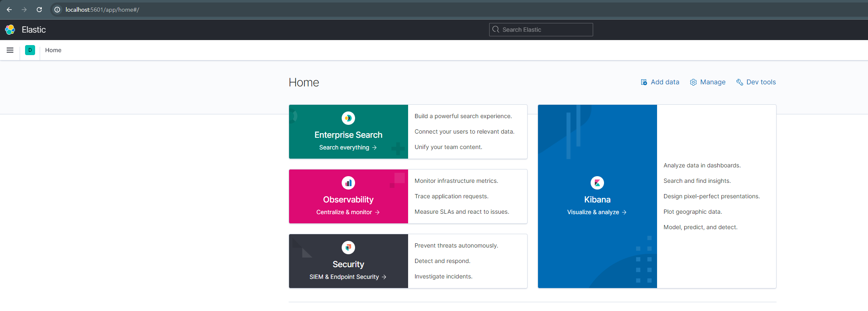Click 'Build a powerful search experience.' text
The width and height of the screenshot is (868, 311).
click(x=463, y=116)
